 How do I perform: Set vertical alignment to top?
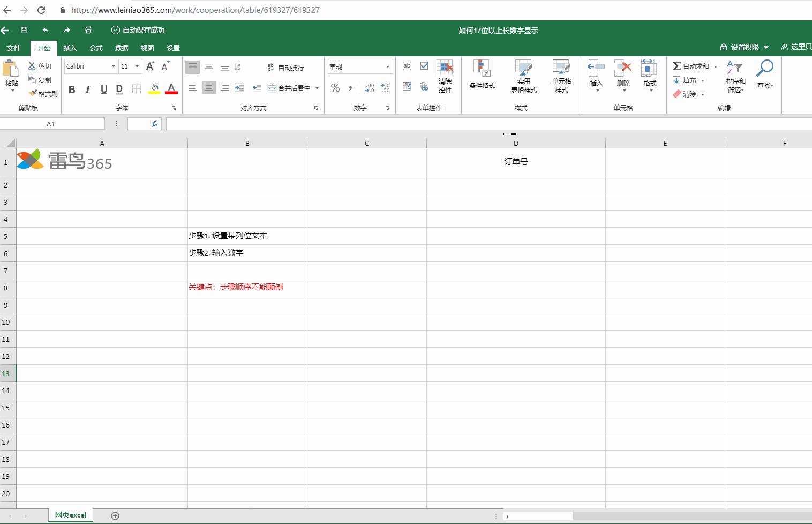click(x=192, y=67)
